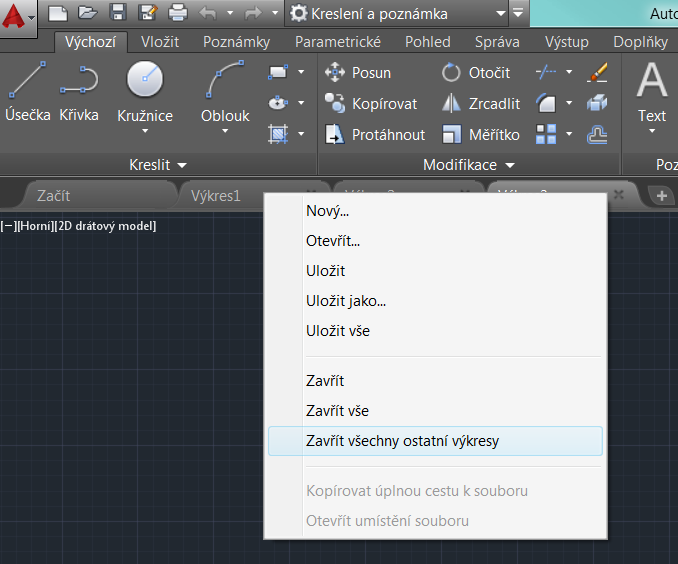Expand the fillet tool dropdown arrow
Viewport: 678px width, 564px height.
click(x=569, y=103)
